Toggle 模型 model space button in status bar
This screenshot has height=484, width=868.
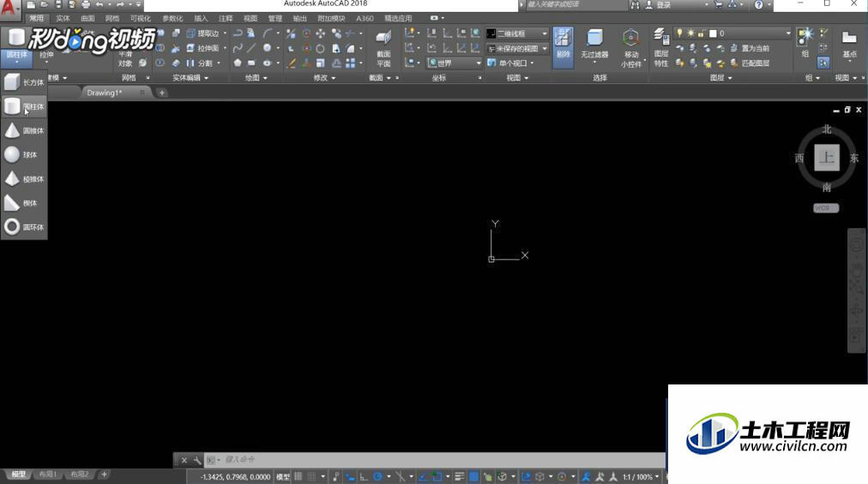tap(283, 476)
